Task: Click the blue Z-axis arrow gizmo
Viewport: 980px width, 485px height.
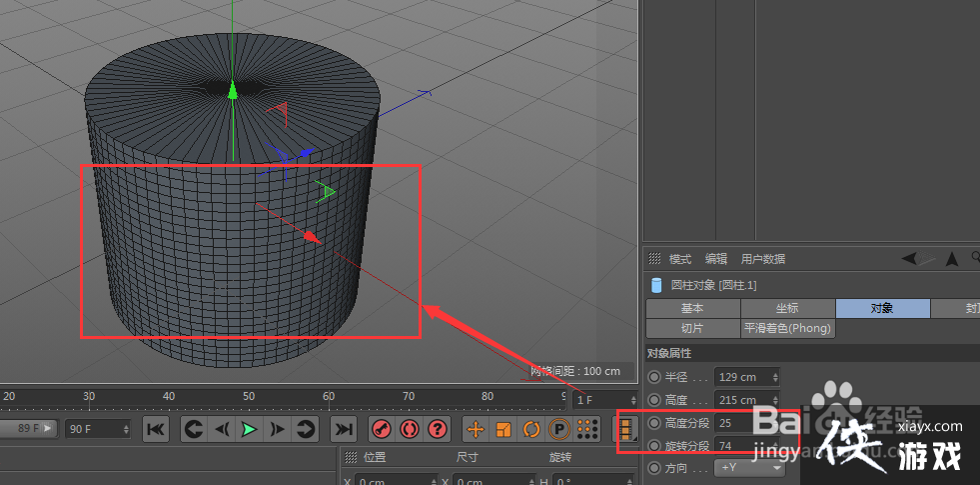Action: (x=307, y=152)
